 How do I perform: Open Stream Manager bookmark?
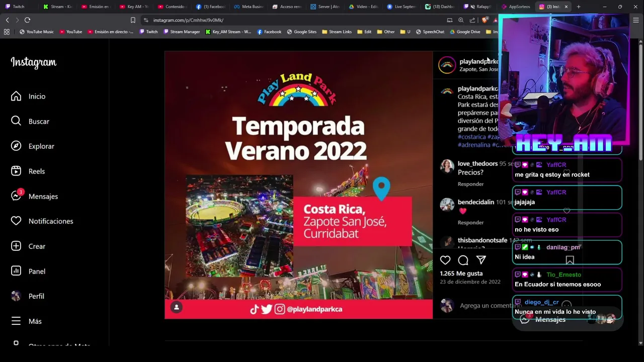(x=181, y=32)
